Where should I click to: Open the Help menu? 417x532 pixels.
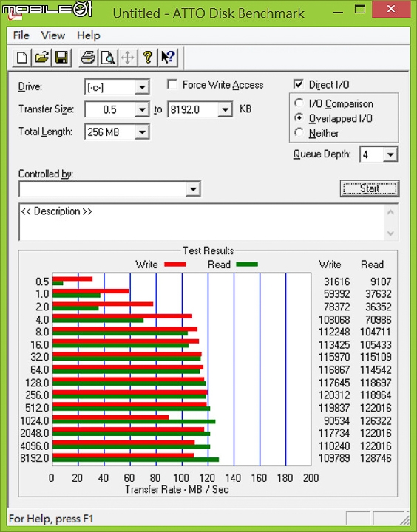pyautogui.click(x=88, y=35)
